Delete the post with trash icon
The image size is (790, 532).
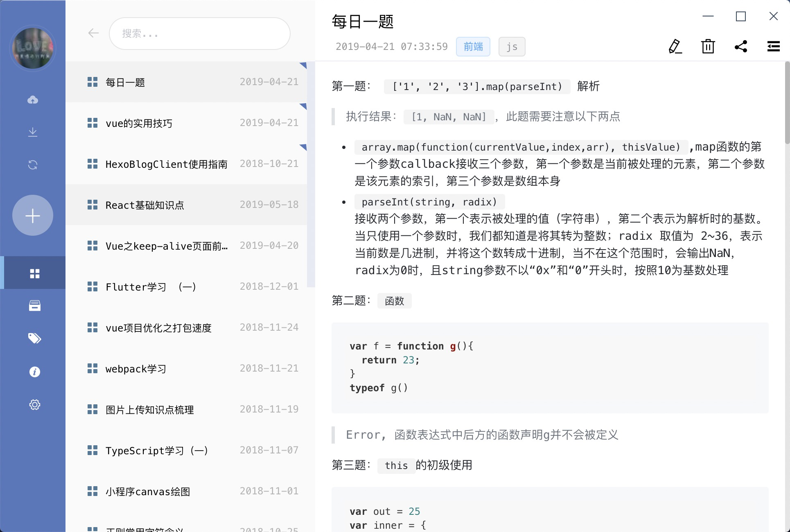[x=708, y=47]
